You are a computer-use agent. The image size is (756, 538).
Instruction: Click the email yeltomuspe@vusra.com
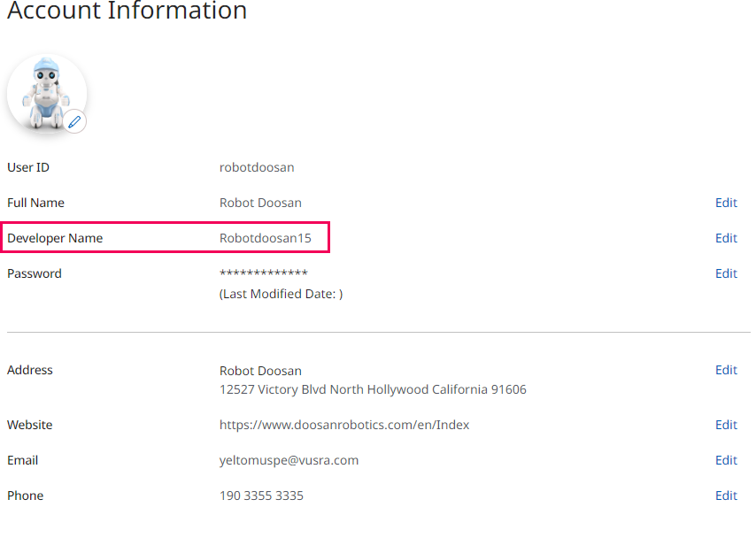(289, 460)
